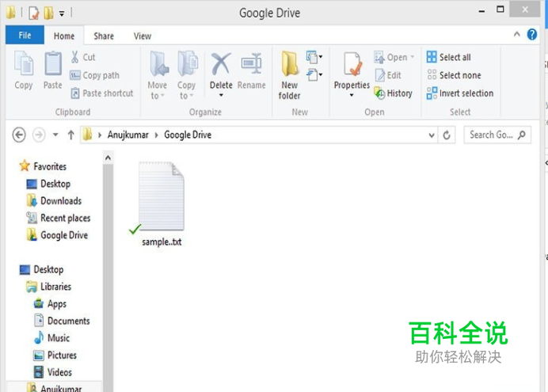Switch to the Share ribbon tab
548x392 pixels.
pos(104,36)
